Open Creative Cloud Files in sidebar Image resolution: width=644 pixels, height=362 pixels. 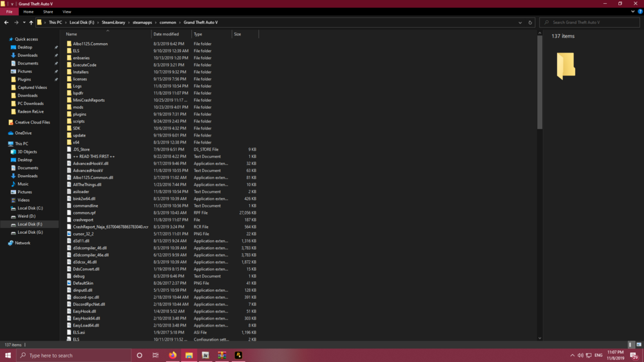(x=32, y=122)
